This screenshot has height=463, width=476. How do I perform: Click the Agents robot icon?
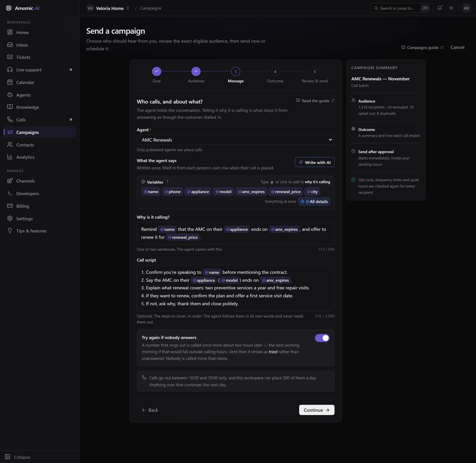(x=10, y=95)
